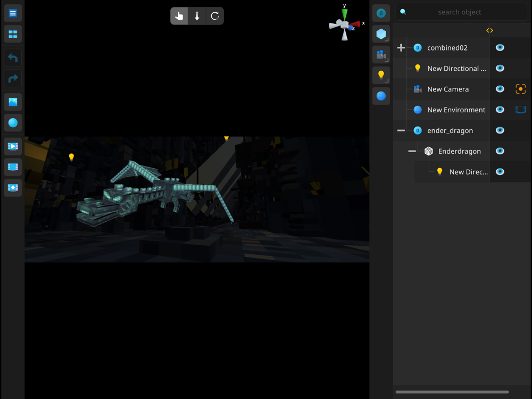The width and height of the screenshot is (532, 399).
Task: Select the blue sphere material icon
Action: pos(13,122)
